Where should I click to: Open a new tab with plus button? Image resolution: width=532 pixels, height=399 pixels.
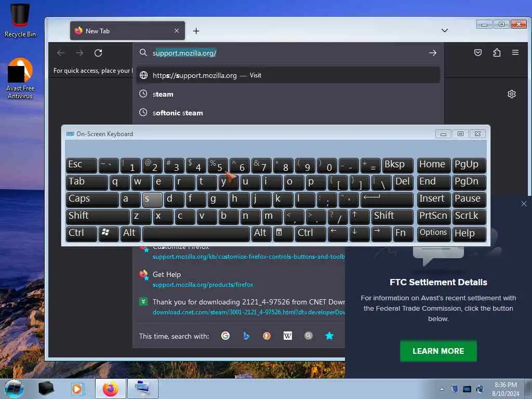(x=196, y=31)
